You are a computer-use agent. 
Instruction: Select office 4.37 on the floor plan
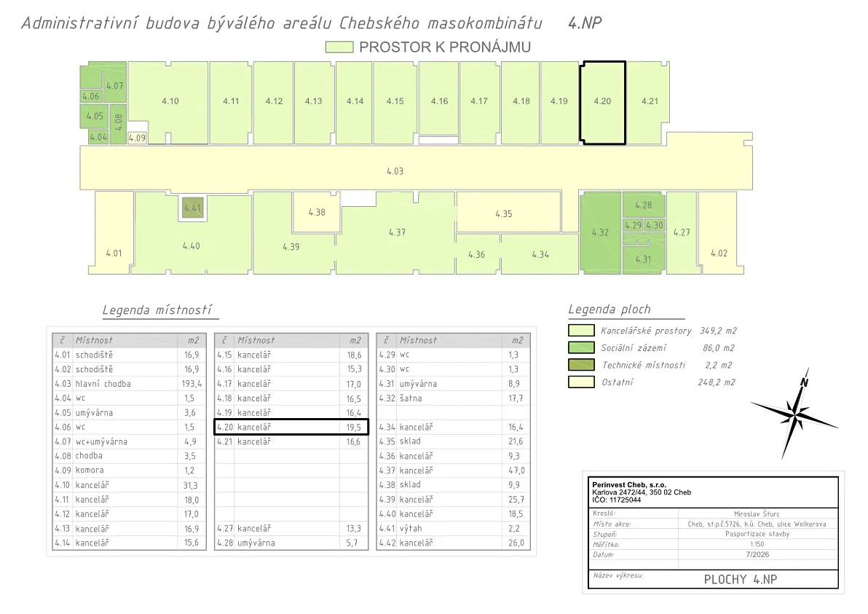[x=395, y=232]
